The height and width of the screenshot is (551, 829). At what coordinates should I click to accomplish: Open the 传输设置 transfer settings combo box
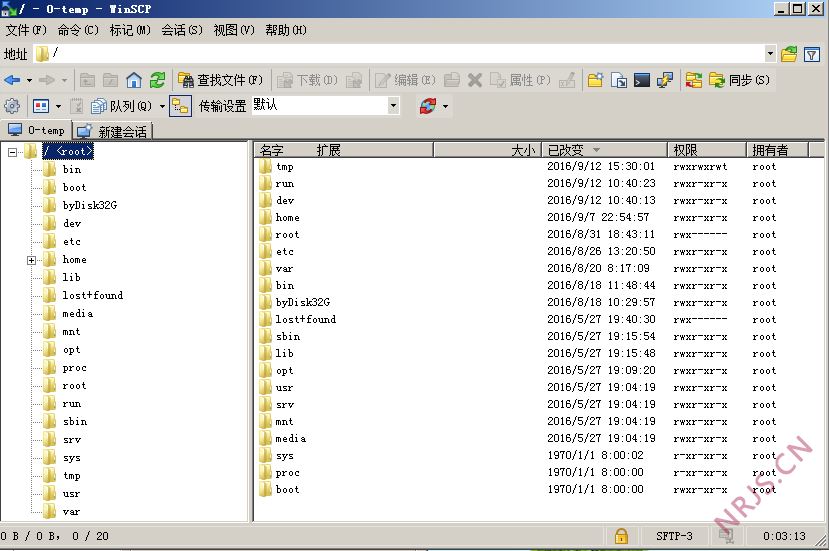tap(325, 105)
